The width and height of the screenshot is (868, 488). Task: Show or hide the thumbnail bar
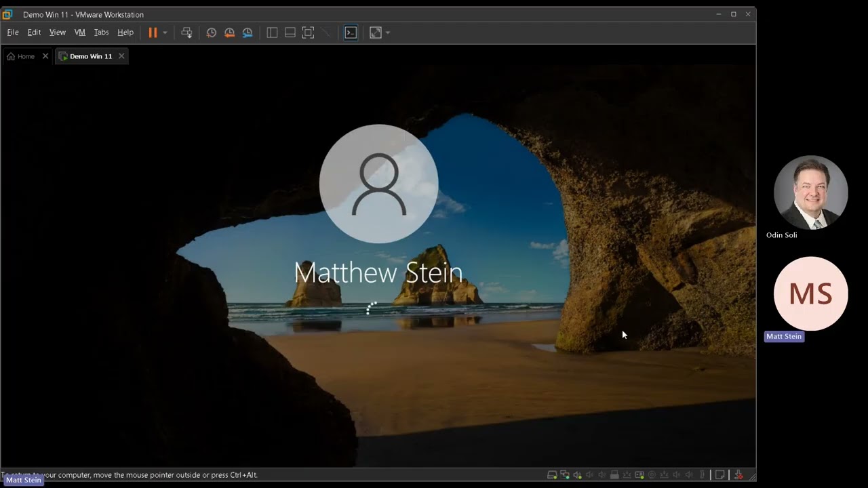point(290,33)
